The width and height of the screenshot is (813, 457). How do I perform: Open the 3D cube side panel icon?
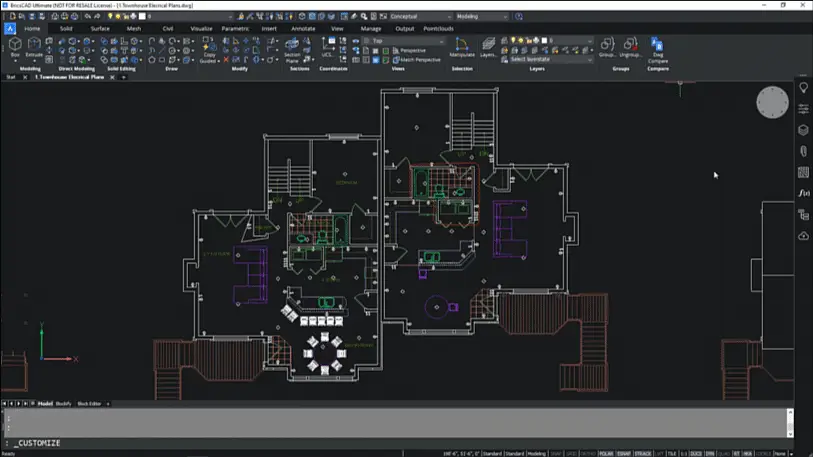coord(803,130)
